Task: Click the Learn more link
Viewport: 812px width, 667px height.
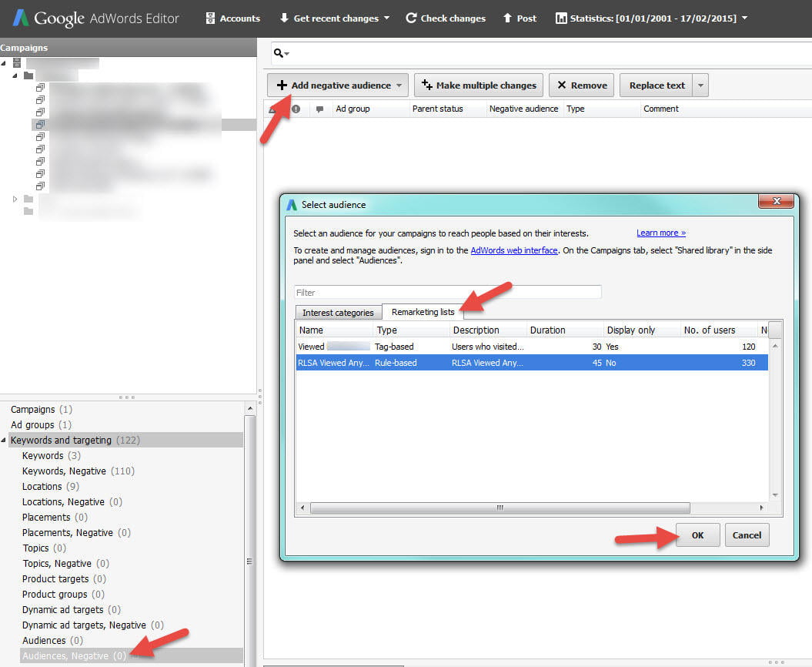Action: pos(661,233)
